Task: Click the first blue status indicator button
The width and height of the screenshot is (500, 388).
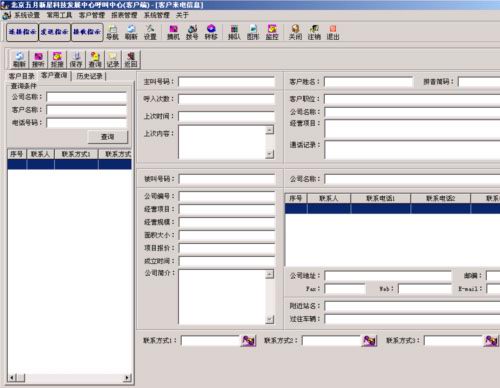Action: click(x=22, y=32)
